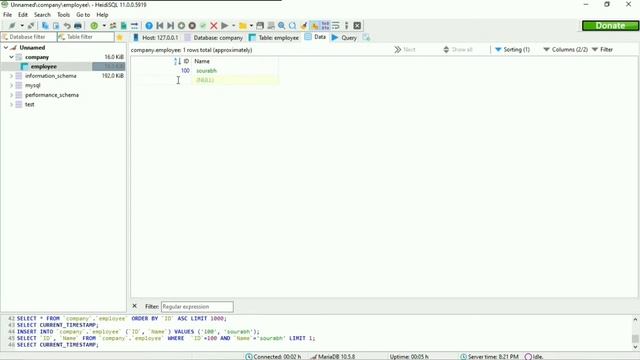Open the File menu
The image size is (640, 360).
[7, 15]
